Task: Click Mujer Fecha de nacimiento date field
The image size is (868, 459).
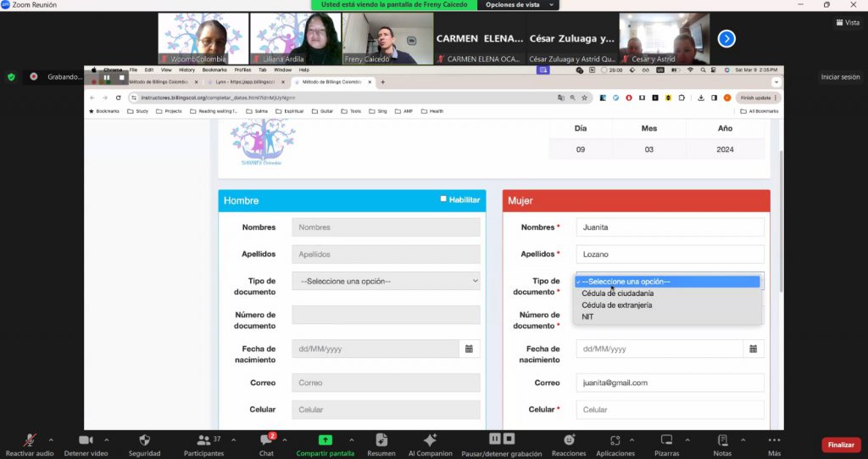Action: [x=659, y=349]
